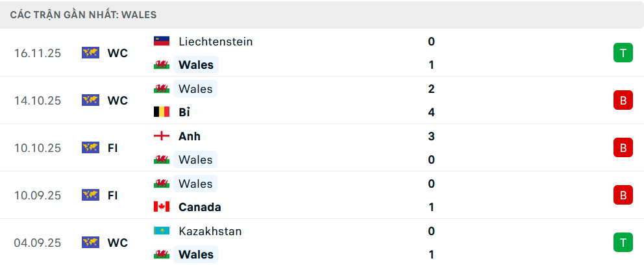Viewport: 644px width, 265px height.
Task: Click the Kazakhstan flag icon
Action: click(x=161, y=231)
